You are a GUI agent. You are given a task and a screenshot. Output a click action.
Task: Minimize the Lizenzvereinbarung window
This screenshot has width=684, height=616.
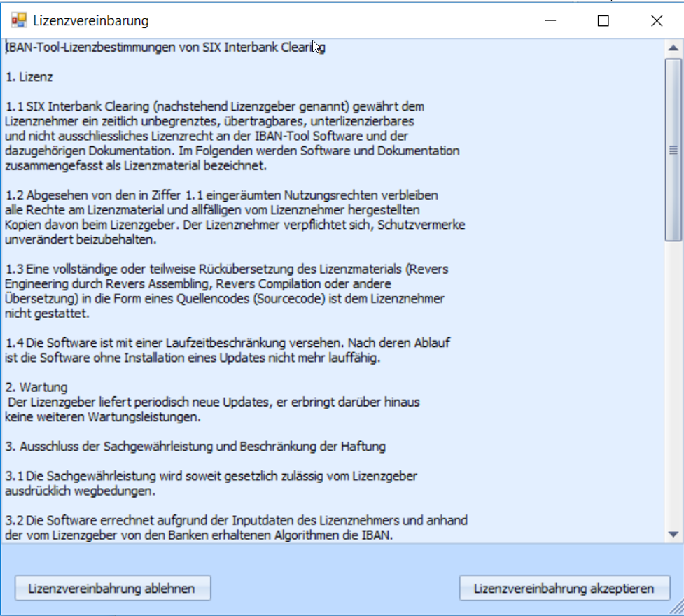pos(550,20)
